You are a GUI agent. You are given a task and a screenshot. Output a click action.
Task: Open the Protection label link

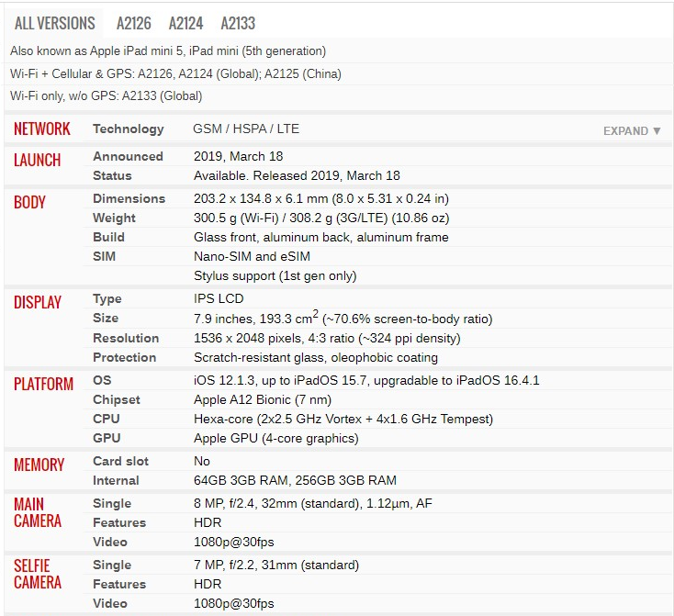pos(124,358)
